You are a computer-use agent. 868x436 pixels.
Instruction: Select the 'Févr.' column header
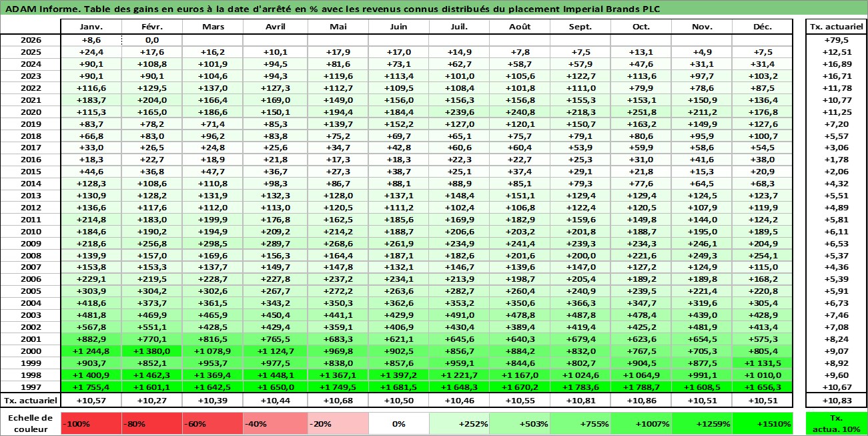pyautogui.click(x=151, y=27)
